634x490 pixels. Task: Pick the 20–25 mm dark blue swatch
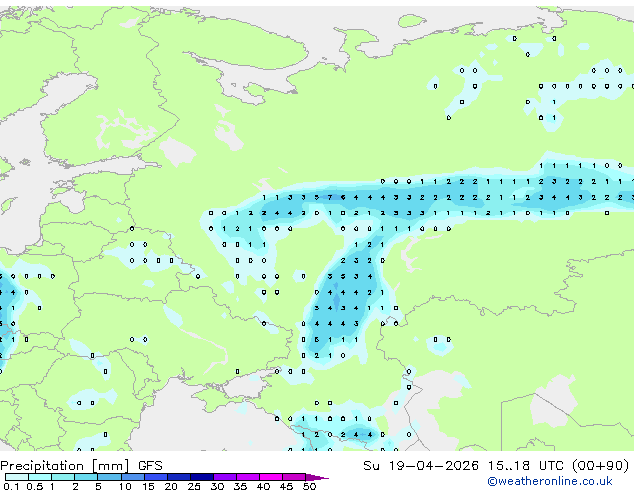point(179,477)
